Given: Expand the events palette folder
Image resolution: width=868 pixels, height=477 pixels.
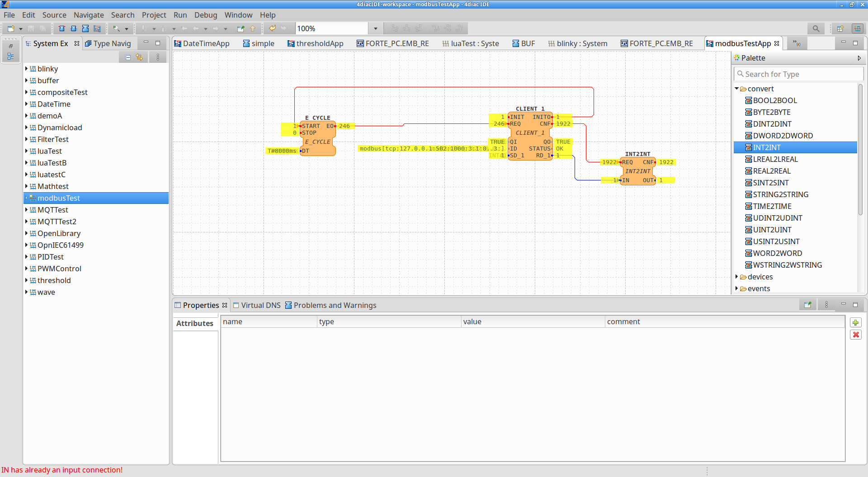Looking at the screenshot, I should coord(737,288).
